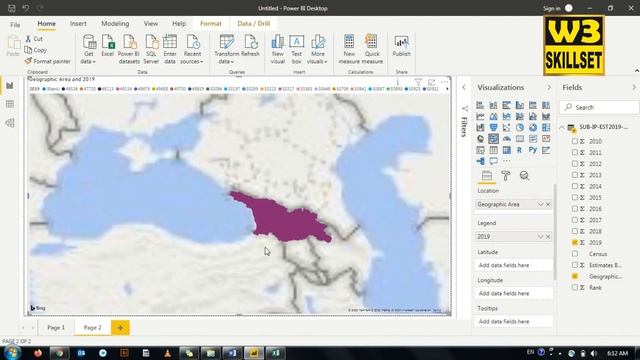Save the file from title bar
Image resolution: width=640 pixels, height=360 pixels.
coord(11,8)
